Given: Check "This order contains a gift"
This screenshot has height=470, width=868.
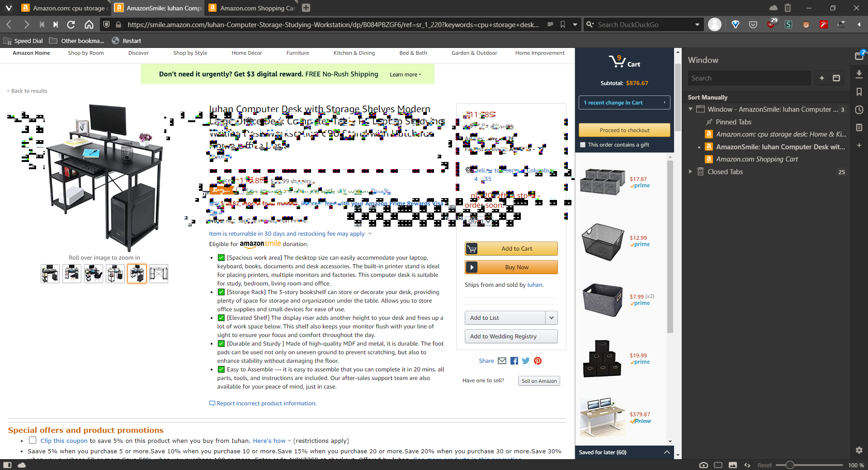Looking at the screenshot, I should (x=583, y=145).
